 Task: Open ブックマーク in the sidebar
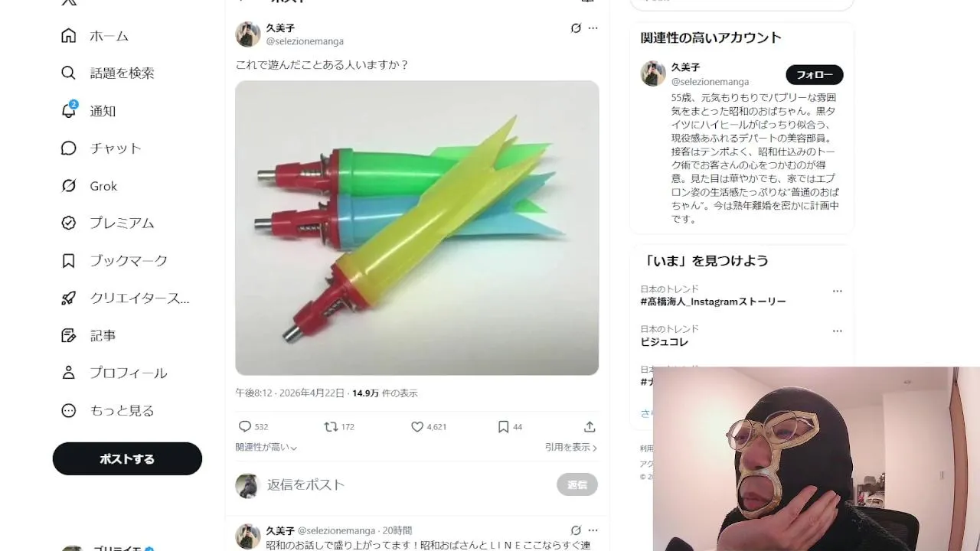pos(115,261)
